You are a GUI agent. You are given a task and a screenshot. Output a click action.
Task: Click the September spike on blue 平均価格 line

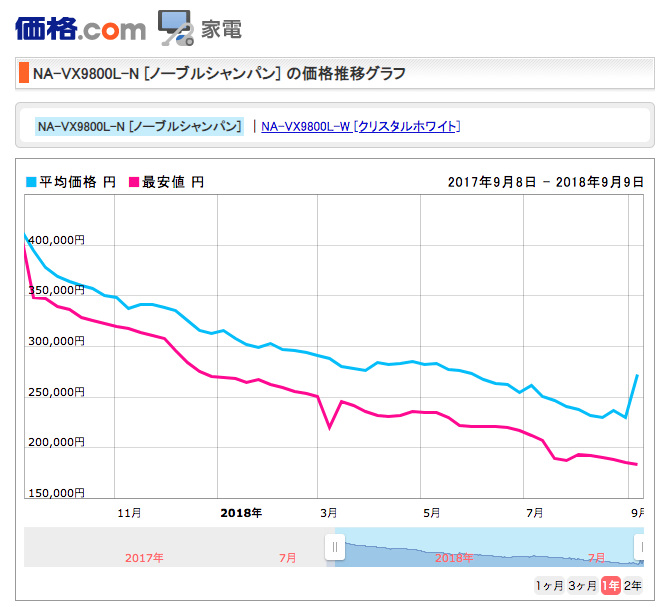(637, 376)
